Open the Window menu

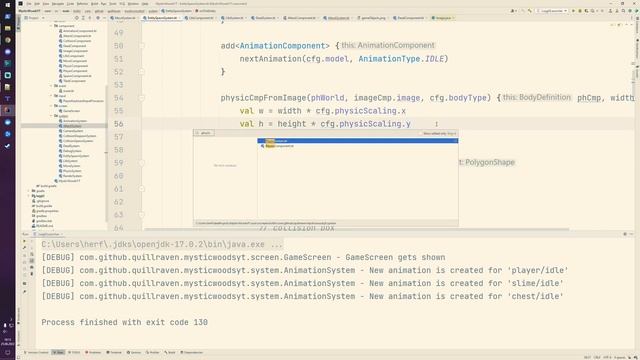[x=133, y=4]
